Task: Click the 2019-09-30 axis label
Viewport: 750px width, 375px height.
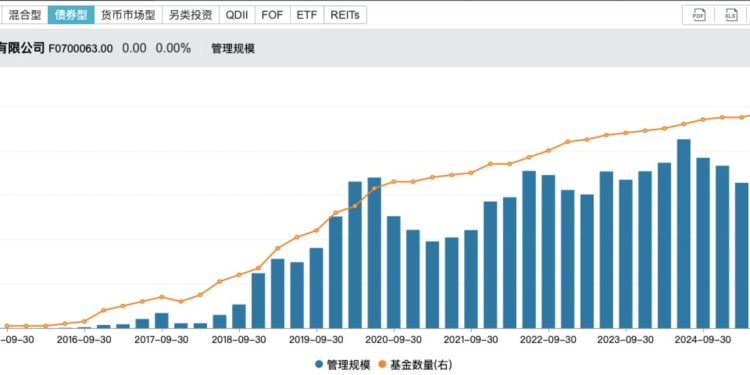Action: coord(317,340)
